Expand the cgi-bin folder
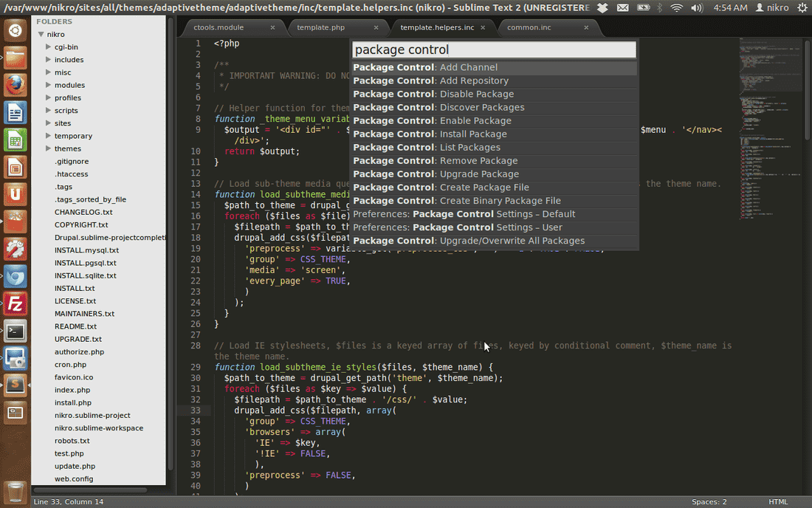The height and width of the screenshot is (508, 812). point(48,47)
